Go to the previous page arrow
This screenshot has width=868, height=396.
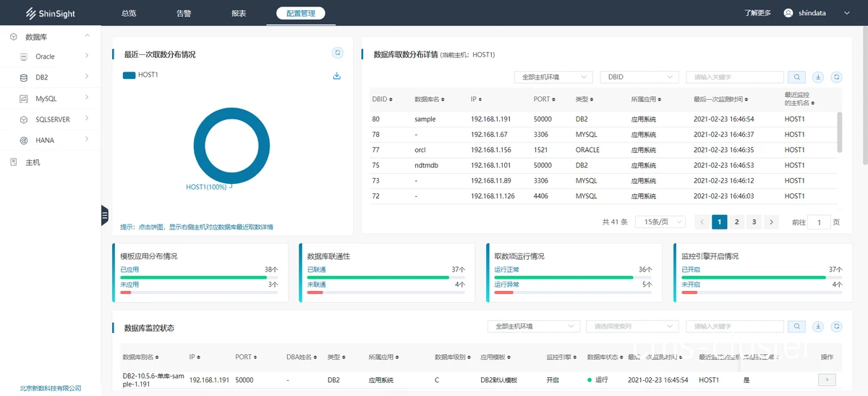(702, 222)
